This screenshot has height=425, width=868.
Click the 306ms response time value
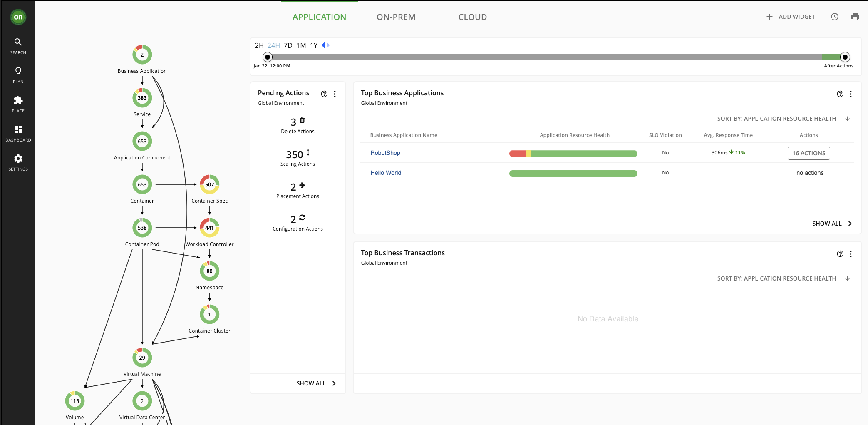(719, 153)
